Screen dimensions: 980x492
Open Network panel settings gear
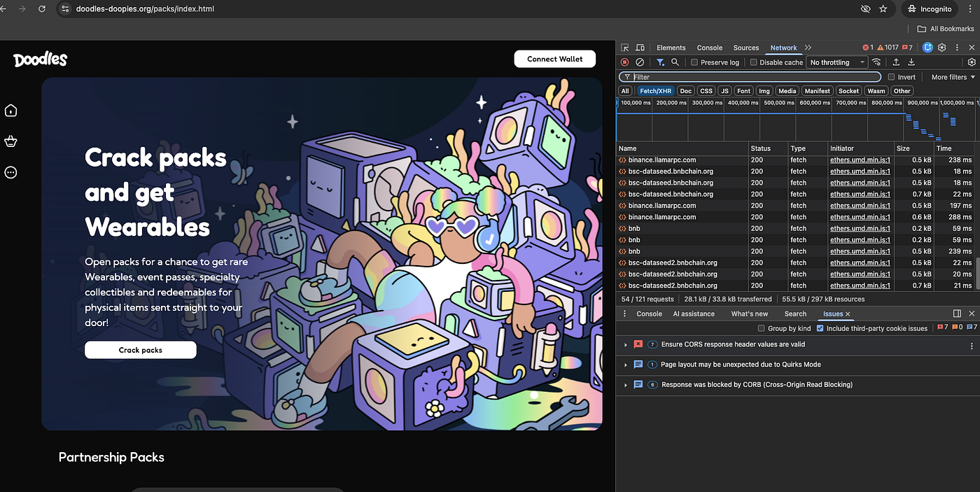coord(972,62)
